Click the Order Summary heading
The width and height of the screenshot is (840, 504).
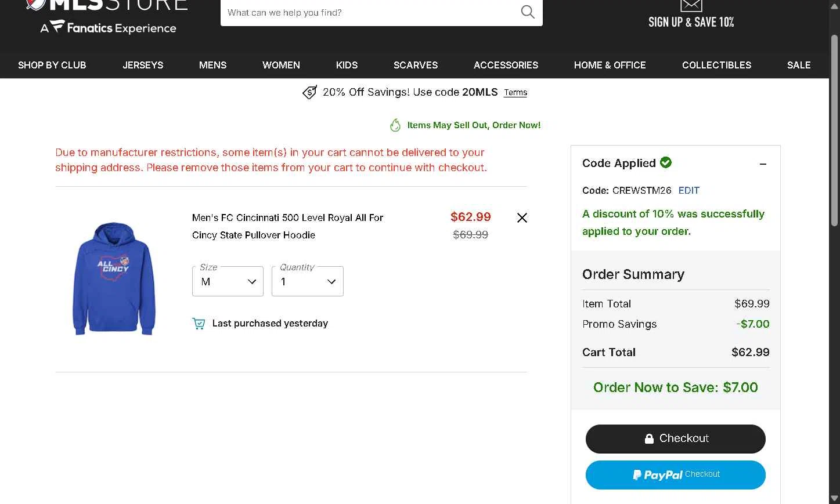(633, 274)
